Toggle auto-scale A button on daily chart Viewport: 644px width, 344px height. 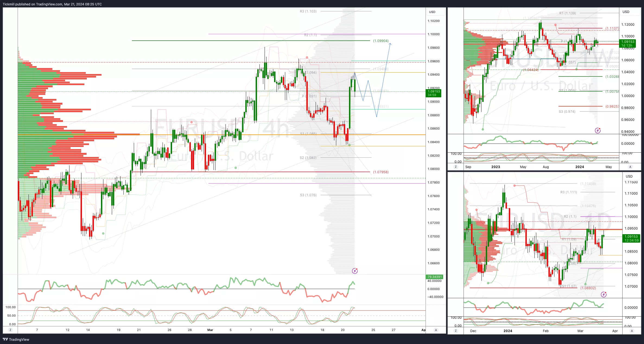tap(632, 331)
